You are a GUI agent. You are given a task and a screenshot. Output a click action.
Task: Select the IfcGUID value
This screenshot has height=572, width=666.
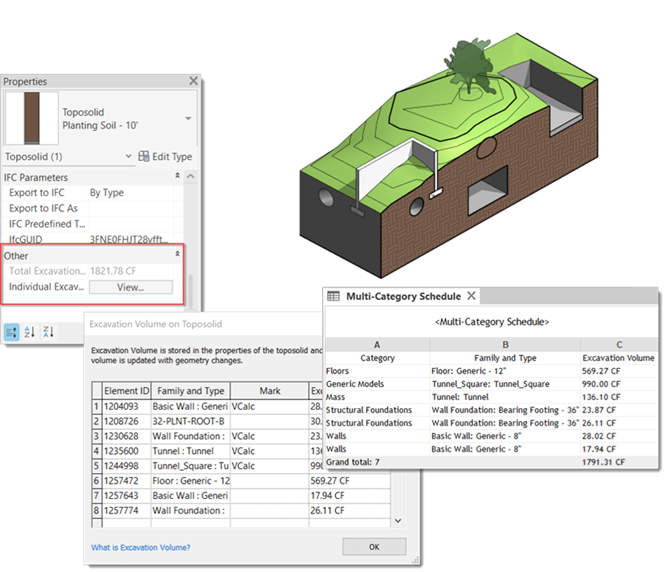131,239
